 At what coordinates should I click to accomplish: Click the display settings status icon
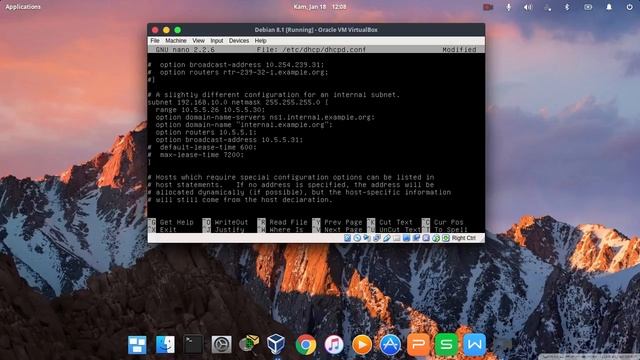pos(406,238)
